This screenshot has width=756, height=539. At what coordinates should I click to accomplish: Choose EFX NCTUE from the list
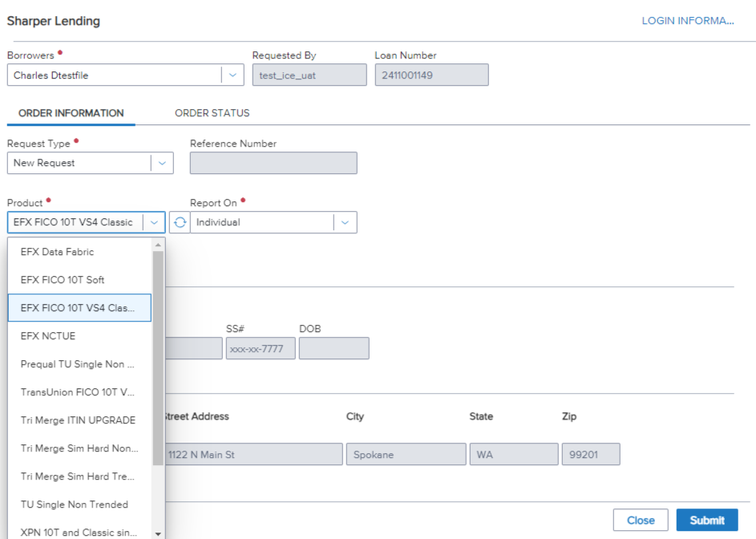[79, 336]
